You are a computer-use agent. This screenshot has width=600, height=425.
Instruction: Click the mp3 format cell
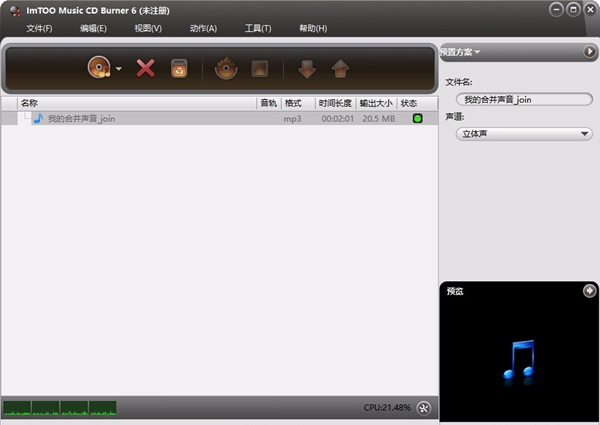coord(292,119)
